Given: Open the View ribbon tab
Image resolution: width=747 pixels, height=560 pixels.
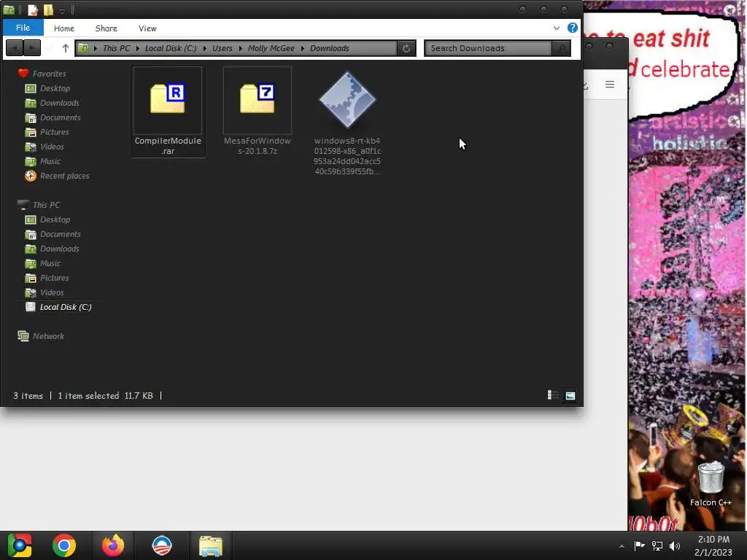Looking at the screenshot, I should (147, 28).
